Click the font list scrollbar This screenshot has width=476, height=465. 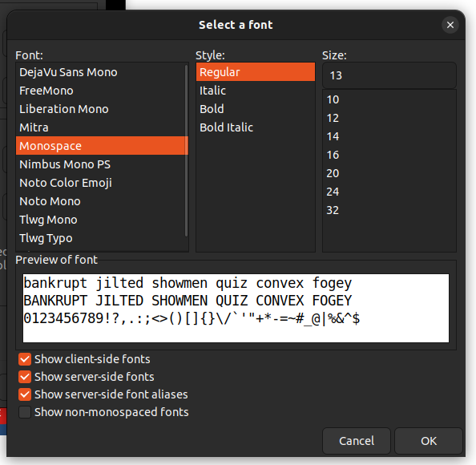pos(186,151)
